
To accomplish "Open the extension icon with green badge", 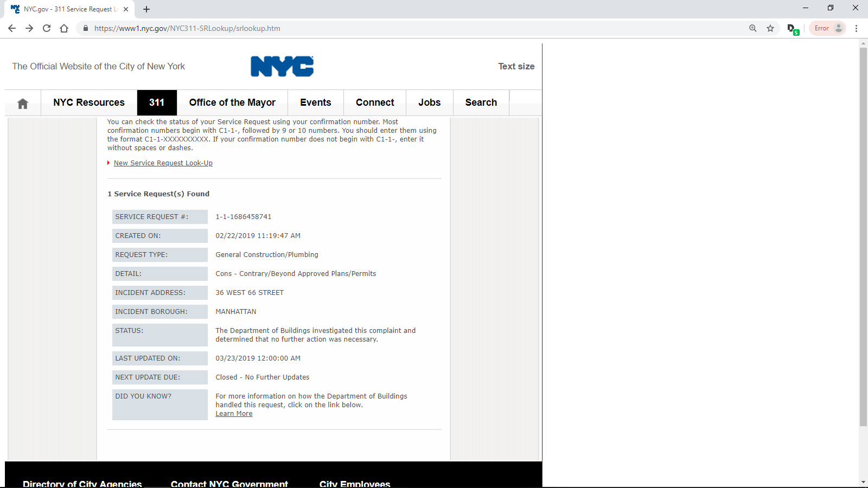I will point(793,29).
